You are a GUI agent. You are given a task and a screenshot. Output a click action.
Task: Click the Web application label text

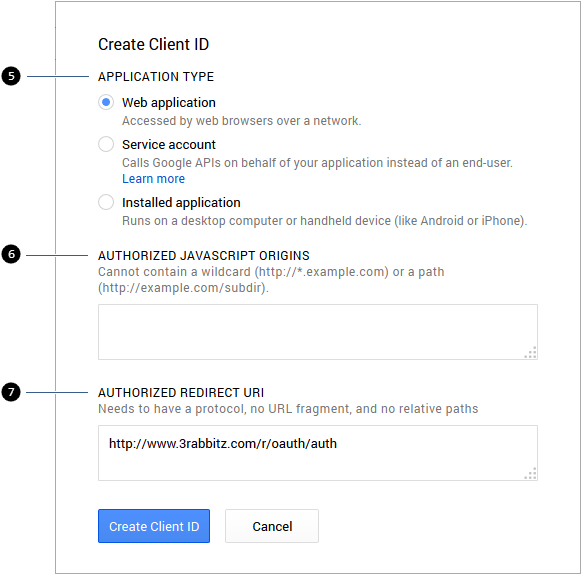[x=169, y=102]
